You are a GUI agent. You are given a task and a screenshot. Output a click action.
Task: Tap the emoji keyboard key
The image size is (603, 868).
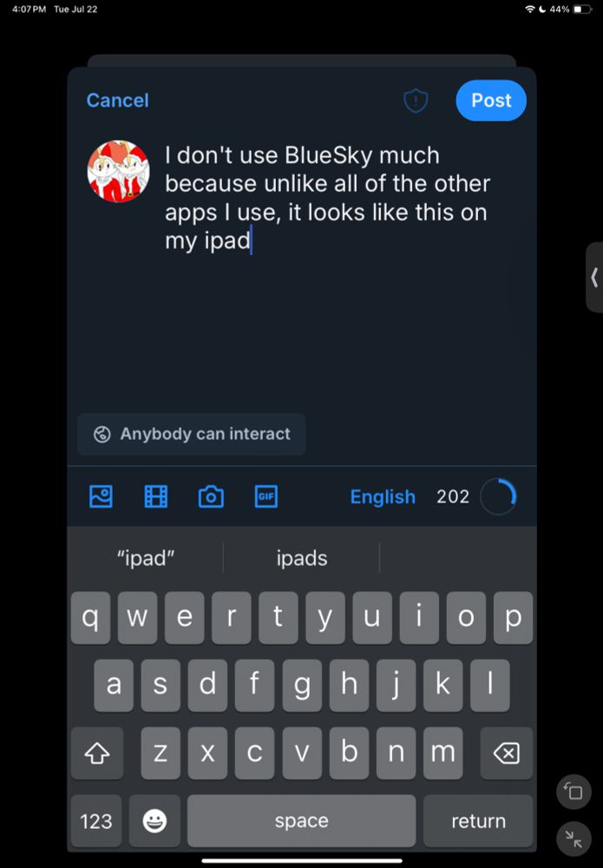[x=155, y=820]
